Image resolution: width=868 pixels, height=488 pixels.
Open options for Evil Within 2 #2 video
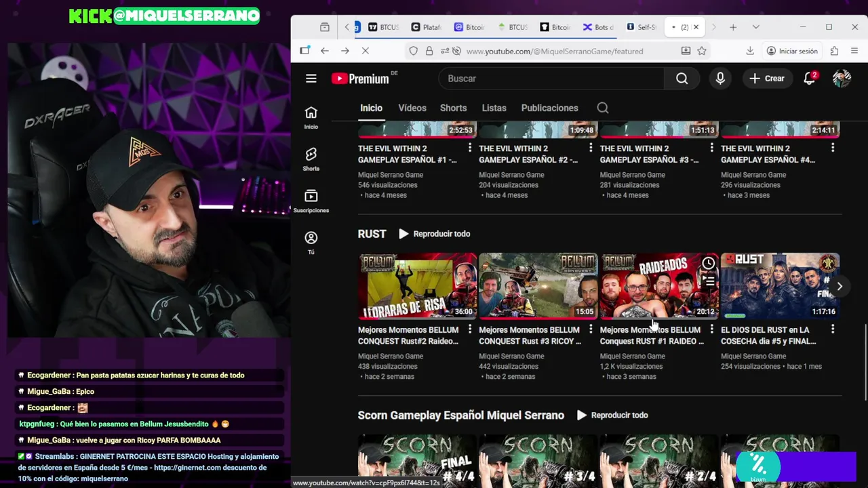click(x=591, y=148)
